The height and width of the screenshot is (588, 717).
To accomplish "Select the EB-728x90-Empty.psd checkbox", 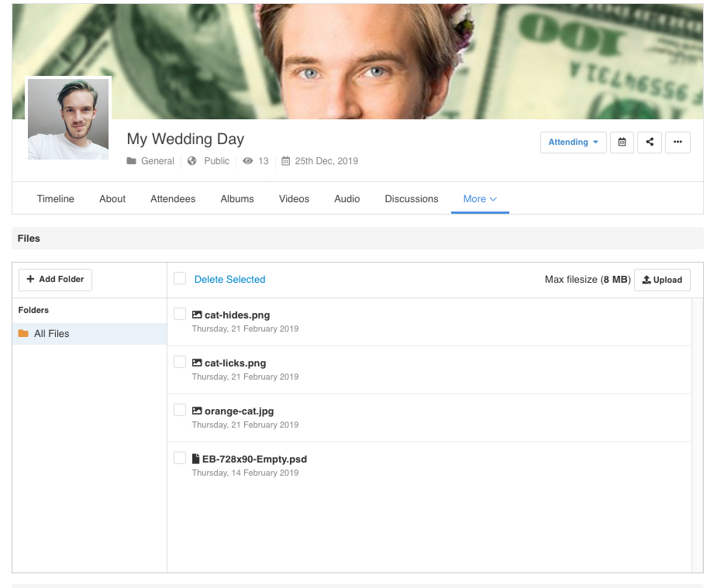I will tap(180, 458).
